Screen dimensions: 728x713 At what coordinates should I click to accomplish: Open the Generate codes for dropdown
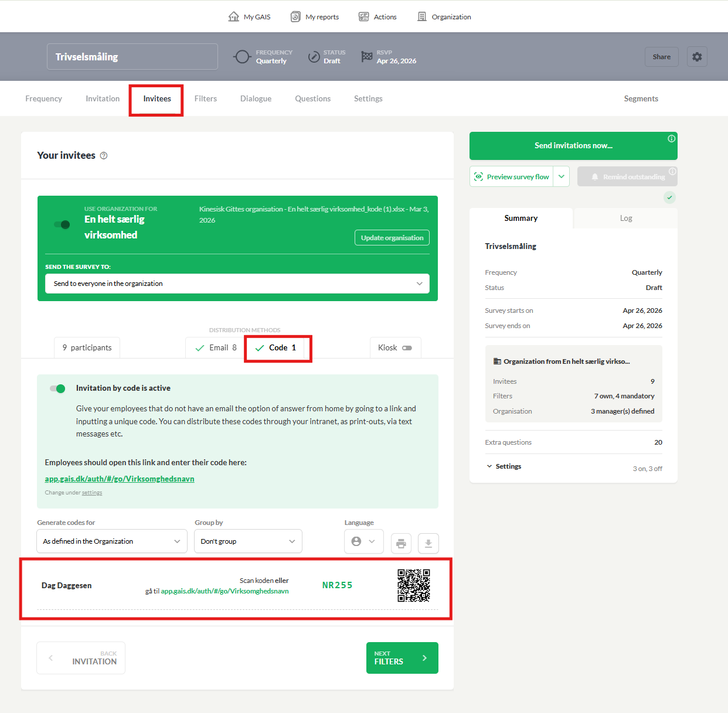(112, 541)
